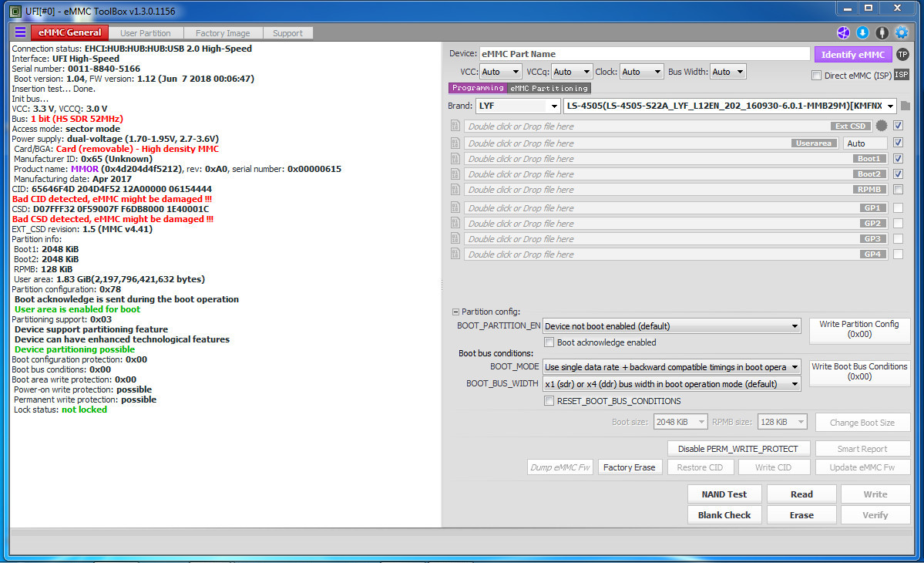Viewport: 924px width, 563px height.
Task: Switch to User Partition tab
Action: 146,33
